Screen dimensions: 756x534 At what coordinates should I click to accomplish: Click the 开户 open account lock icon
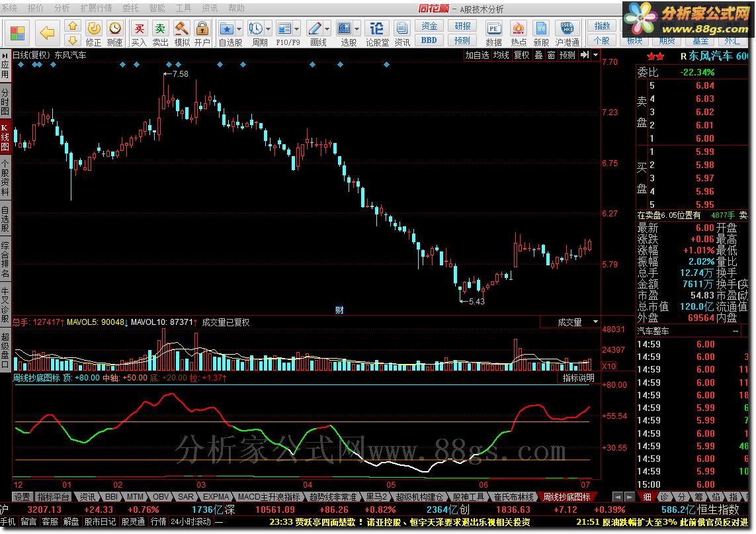coord(202,33)
